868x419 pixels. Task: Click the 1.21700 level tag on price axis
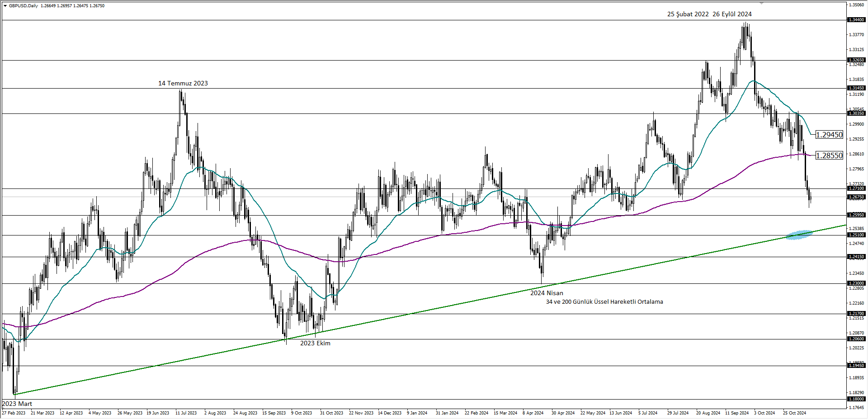(x=856, y=314)
